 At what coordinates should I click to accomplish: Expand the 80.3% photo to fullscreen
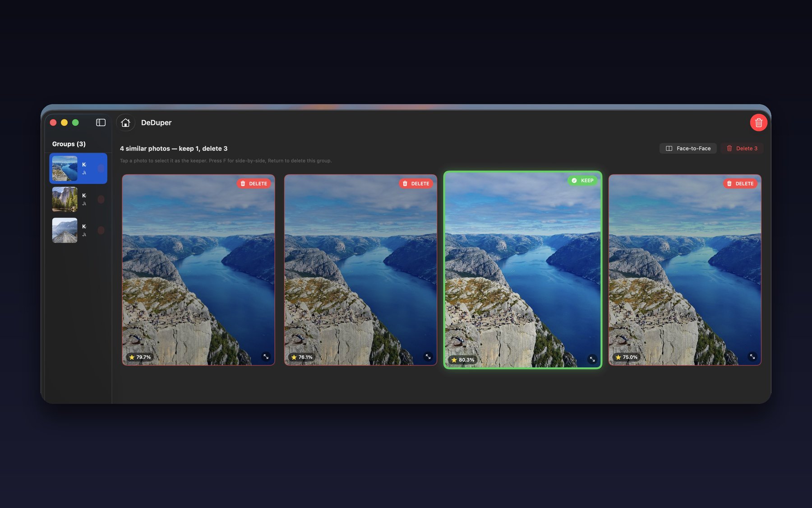(592, 359)
